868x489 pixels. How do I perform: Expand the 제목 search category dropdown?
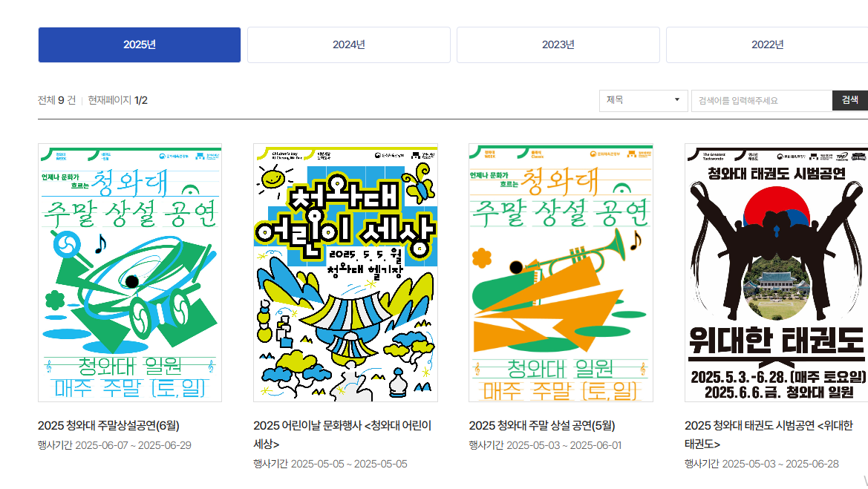coord(643,101)
